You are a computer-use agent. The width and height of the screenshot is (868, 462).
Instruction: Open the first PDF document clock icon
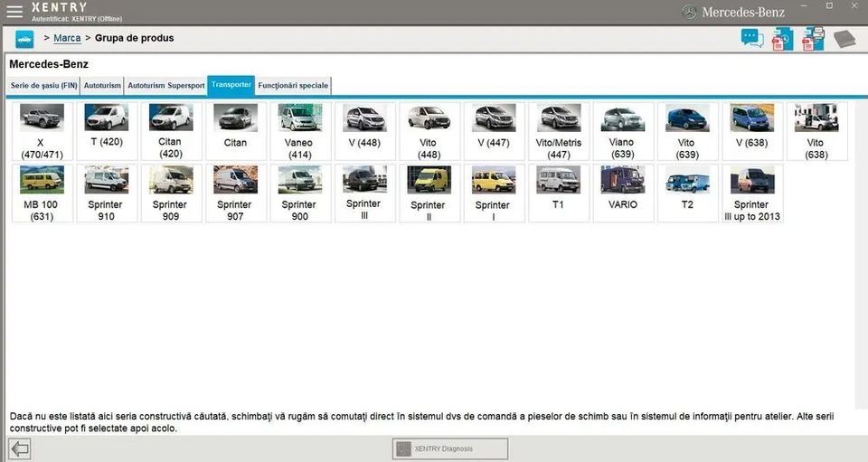(x=783, y=39)
